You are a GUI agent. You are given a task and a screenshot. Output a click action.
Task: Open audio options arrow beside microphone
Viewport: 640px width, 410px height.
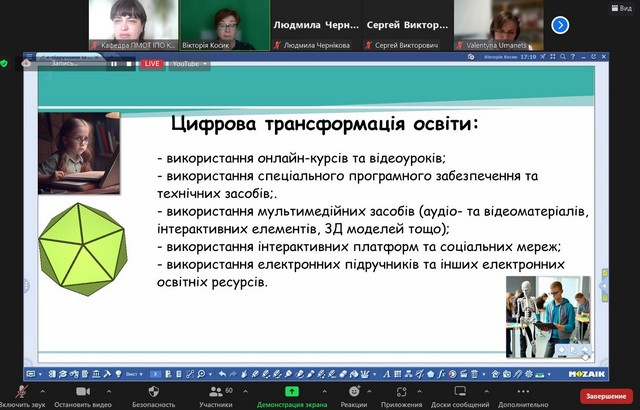pos(42,392)
